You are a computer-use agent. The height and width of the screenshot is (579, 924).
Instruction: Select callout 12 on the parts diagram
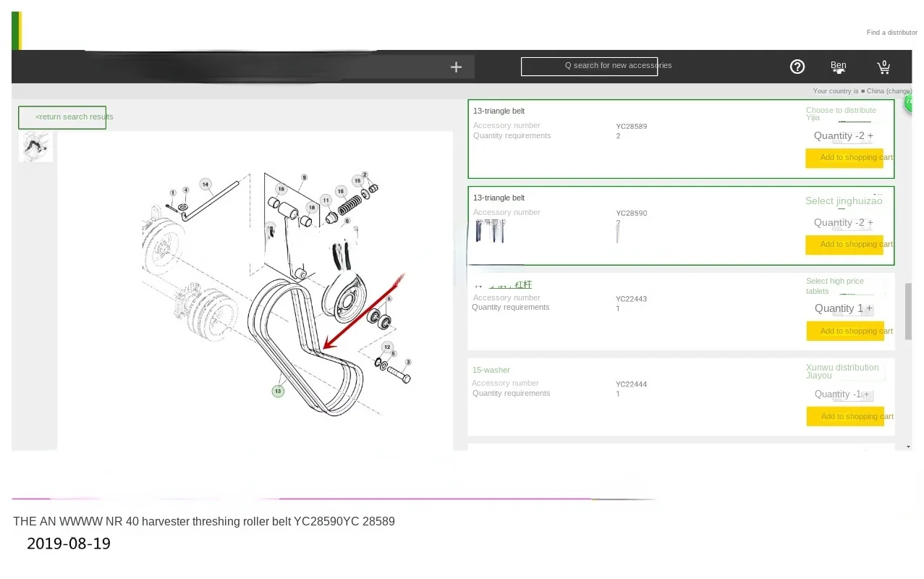(387, 347)
